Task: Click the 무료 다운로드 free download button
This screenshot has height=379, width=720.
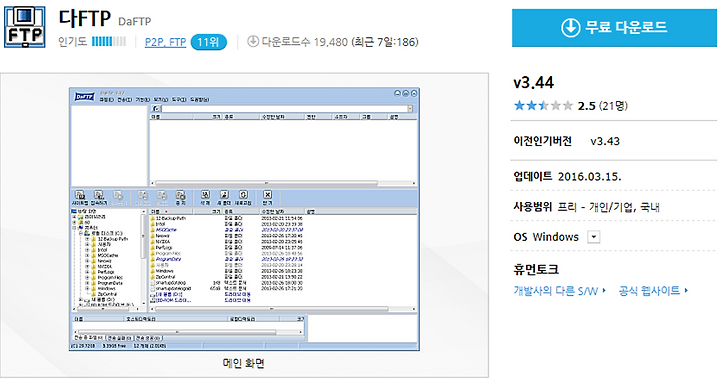Action: (x=614, y=28)
